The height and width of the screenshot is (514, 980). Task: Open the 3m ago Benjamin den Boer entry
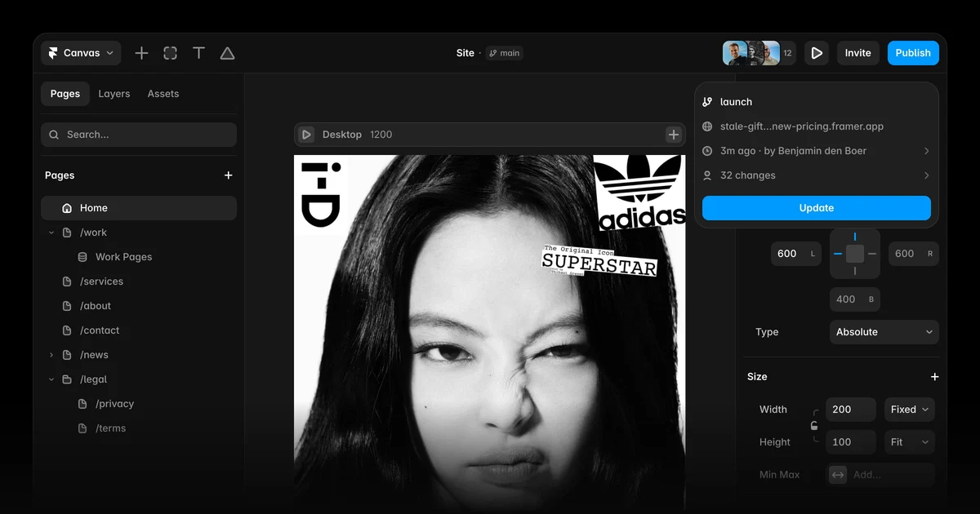(817, 151)
